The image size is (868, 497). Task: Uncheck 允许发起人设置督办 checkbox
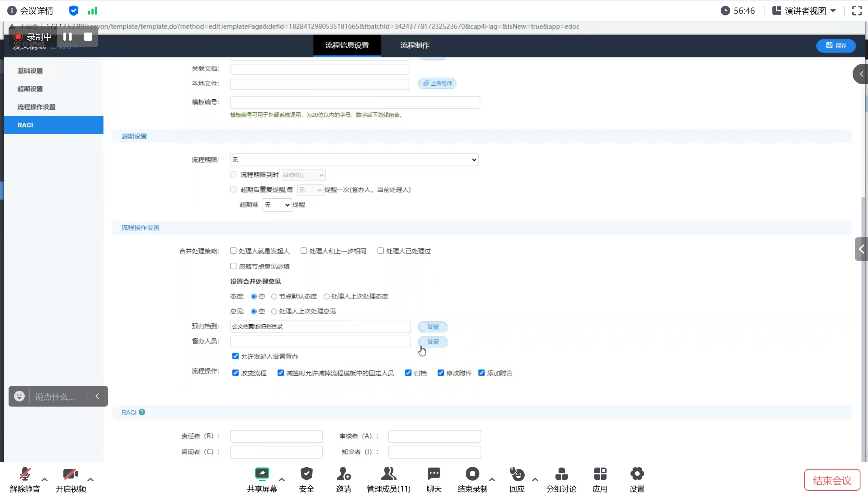pyautogui.click(x=235, y=356)
